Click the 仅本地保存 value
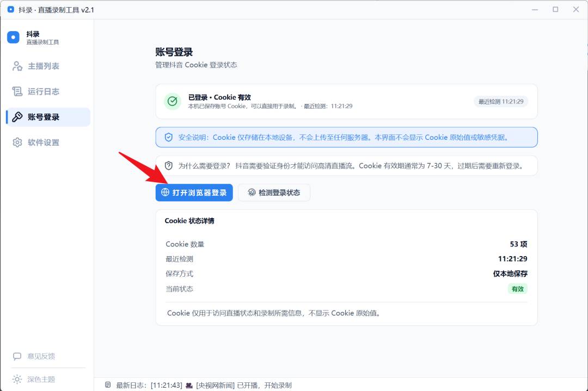Viewport: 588px width, 391px height. point(510,274)
